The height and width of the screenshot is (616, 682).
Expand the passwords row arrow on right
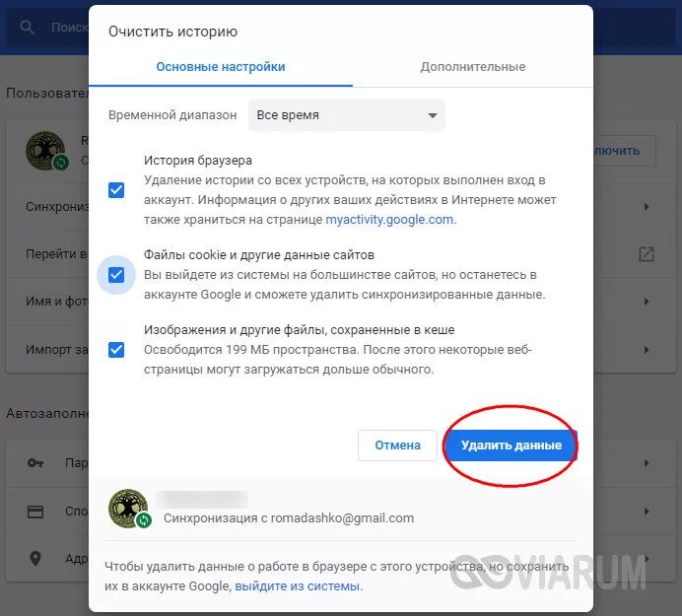click(x=647, y=463)
